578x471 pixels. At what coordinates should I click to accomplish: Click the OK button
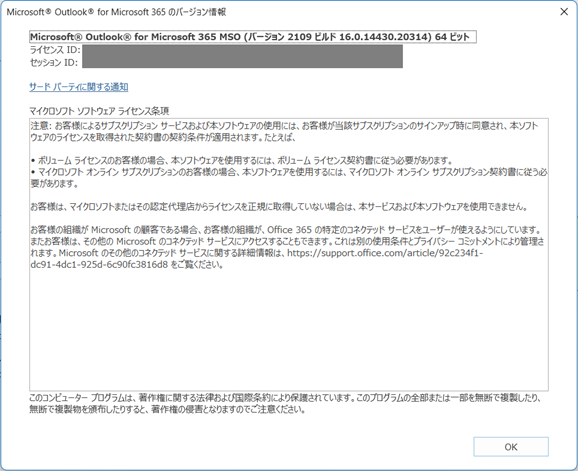click(x=511, y=447)
